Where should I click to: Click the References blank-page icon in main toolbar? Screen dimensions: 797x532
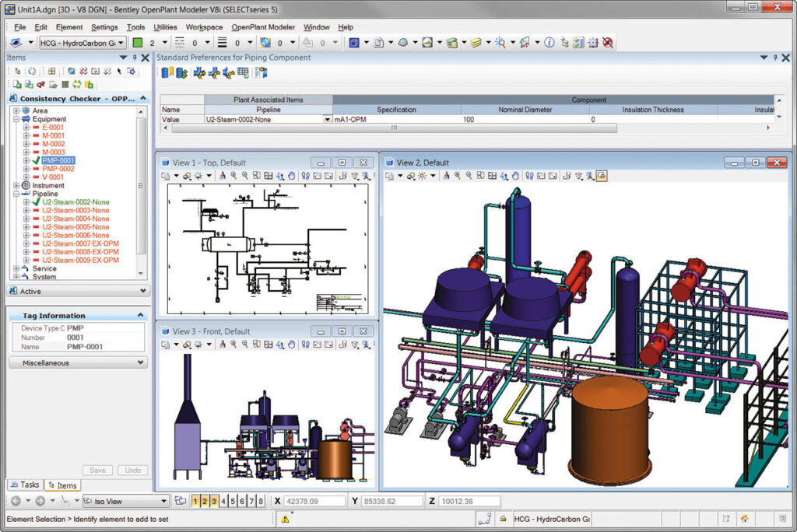[379, 44]
